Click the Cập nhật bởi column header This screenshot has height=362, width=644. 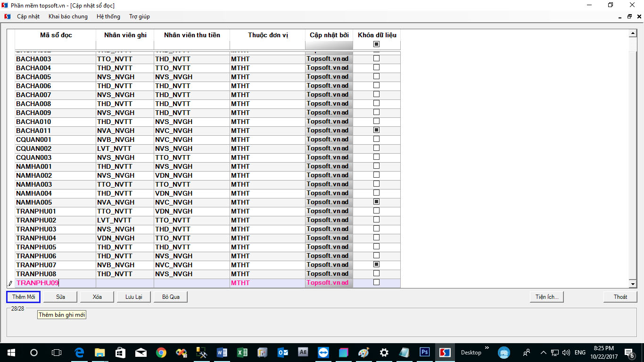[x=329, y=35]
